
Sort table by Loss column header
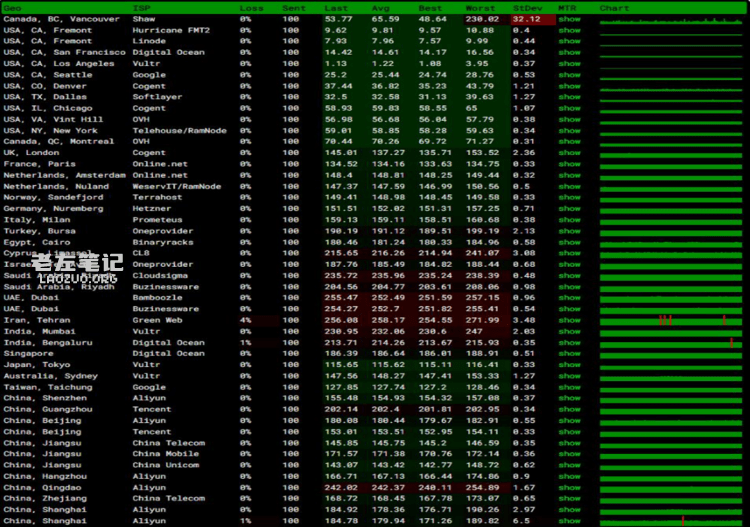tap(250, 8)
